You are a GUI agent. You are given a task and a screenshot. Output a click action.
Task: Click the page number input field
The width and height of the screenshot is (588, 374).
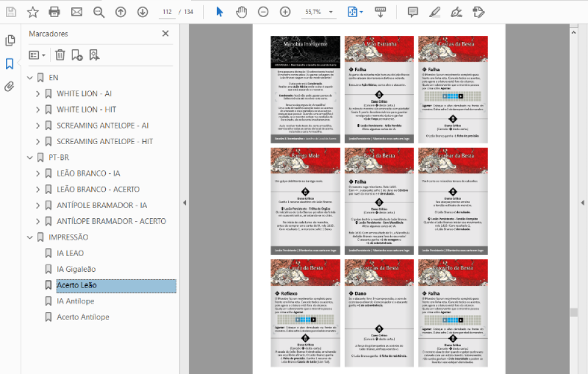pos(168,12)
